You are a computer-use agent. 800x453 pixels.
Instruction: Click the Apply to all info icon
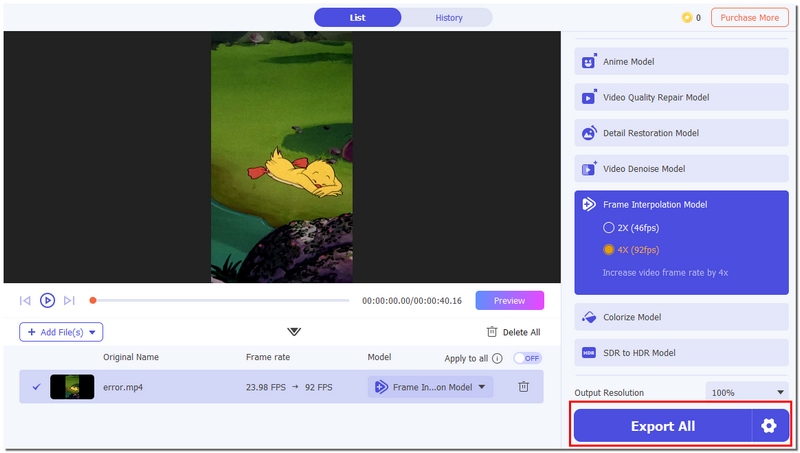coord(497,358)
